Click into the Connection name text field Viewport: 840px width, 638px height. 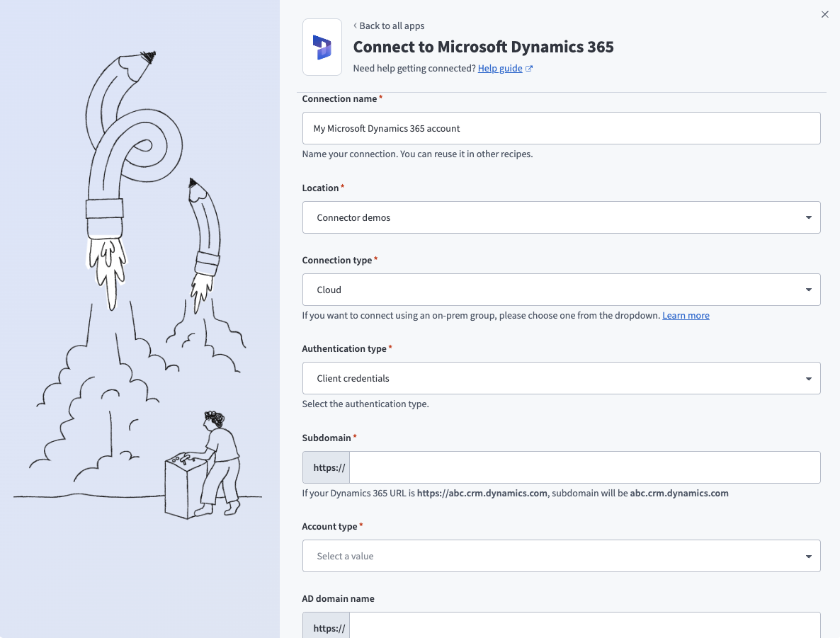coord(560,128)
